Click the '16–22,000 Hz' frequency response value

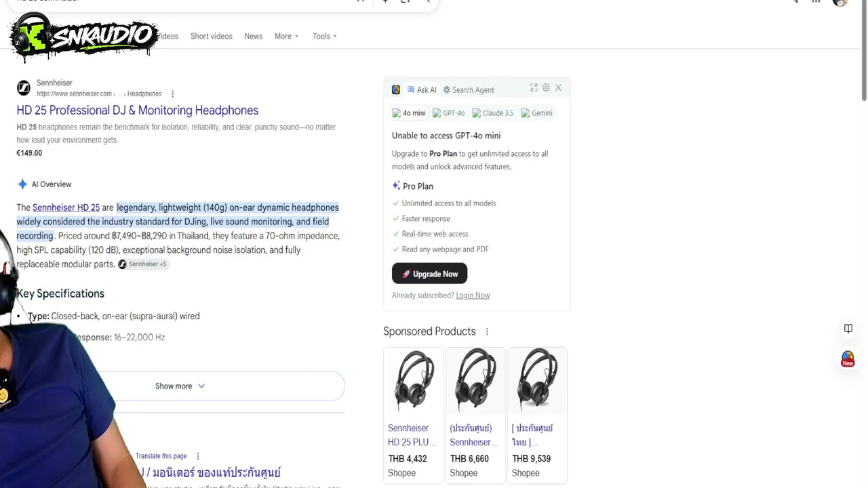click(x=139, y=338)
